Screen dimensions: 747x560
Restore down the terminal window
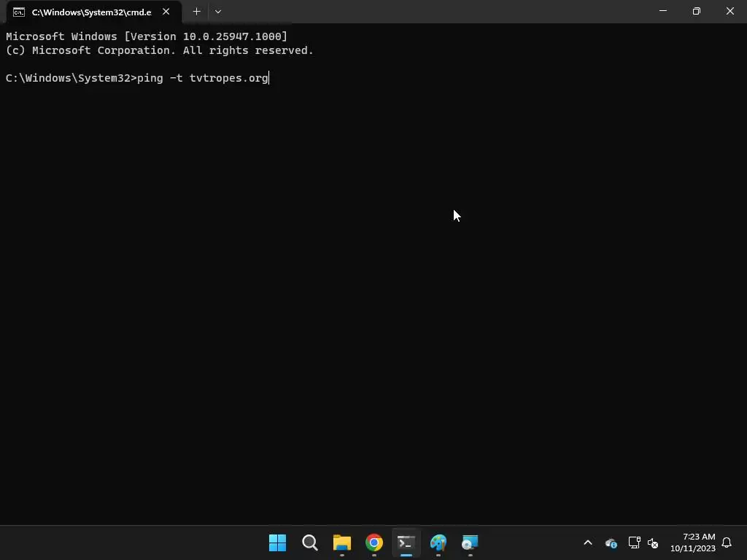point(697,11)
